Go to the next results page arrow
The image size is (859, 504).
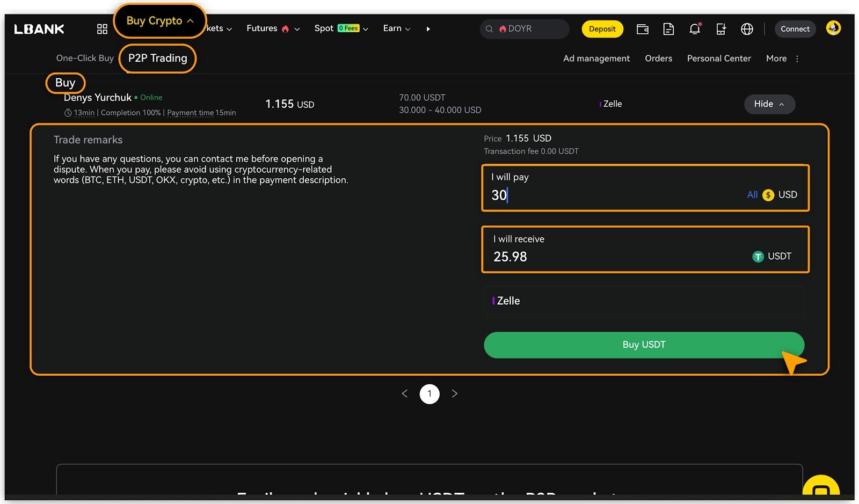click(x=455, y=394)
